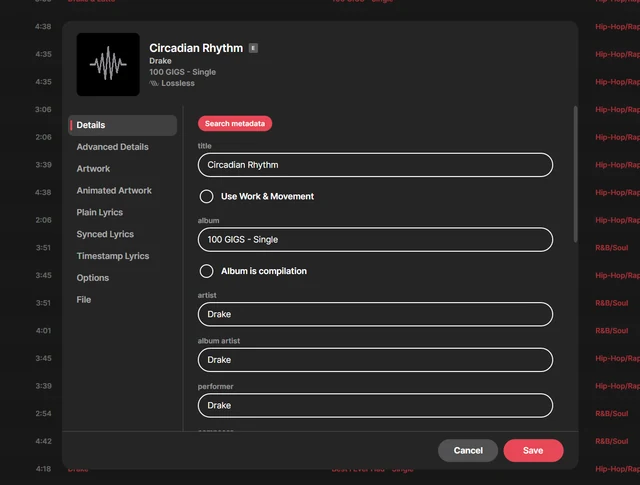640x485 pixels.
Task: Open the Details tab
Action: (122, 125)
